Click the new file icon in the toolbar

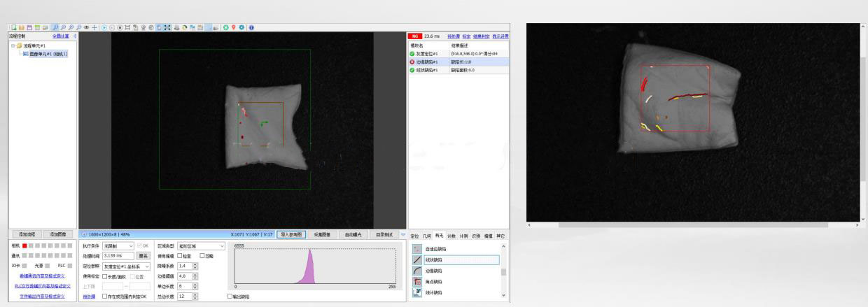pos(14,27)
